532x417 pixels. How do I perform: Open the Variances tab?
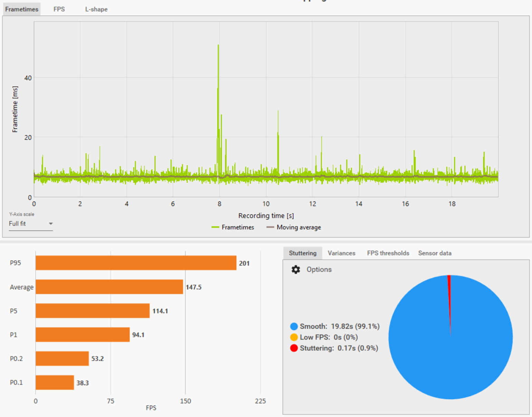coord(341,253)
